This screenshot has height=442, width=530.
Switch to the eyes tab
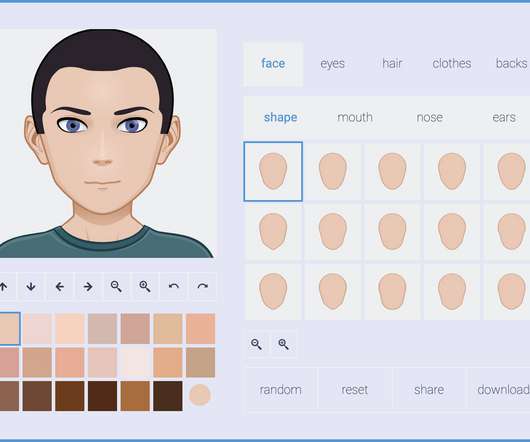pyautogui.click(x=332, y=64)
